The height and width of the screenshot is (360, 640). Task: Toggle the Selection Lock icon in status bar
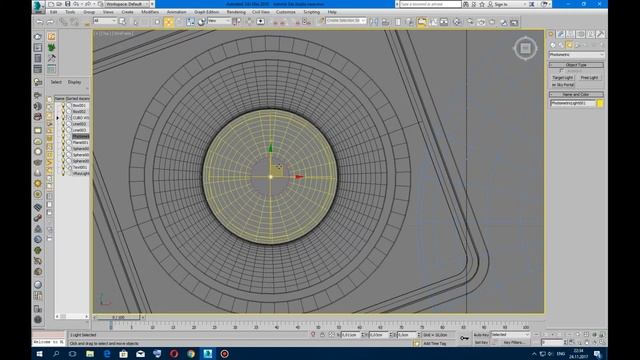(322, 335)
